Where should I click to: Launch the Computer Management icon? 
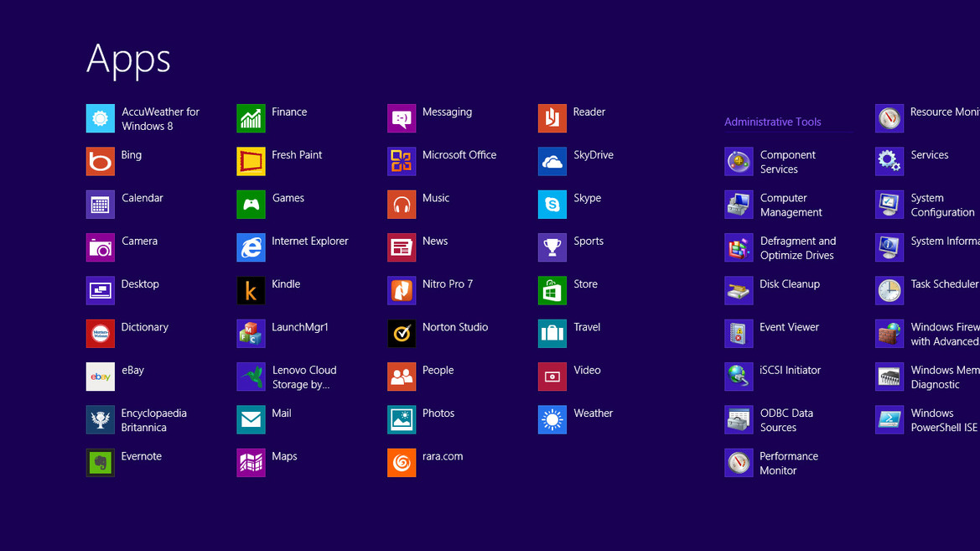coord(739,205)
